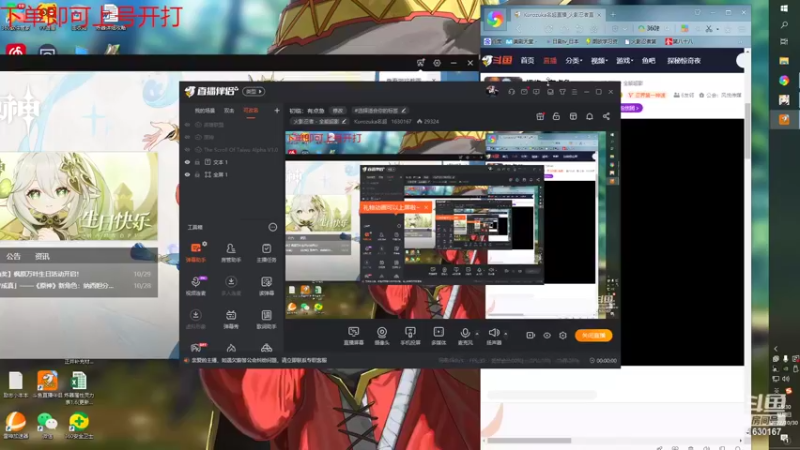Image resolution: width=800 pixels, height=450 pixels.
Task: Toggle visibility of the first greyed source row
Action: tap(187, 124)
